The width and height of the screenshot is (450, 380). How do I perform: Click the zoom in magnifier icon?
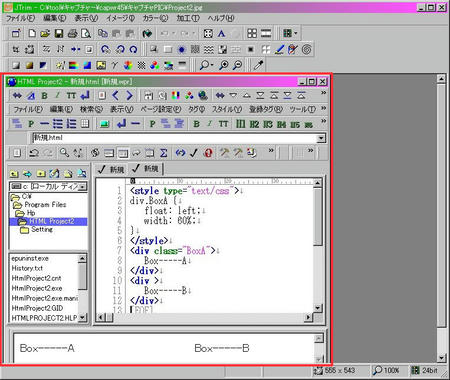point(224,65)
